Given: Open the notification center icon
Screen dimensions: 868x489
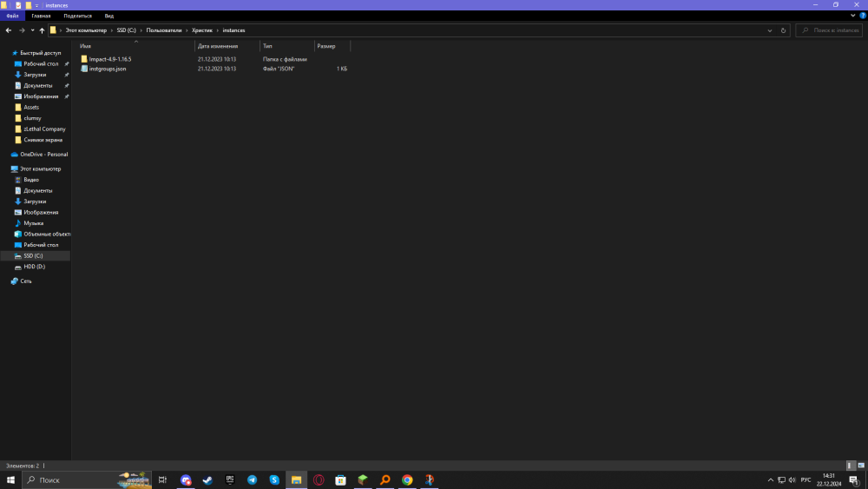Looking at the screenshot, I should (x=854, y=480).
